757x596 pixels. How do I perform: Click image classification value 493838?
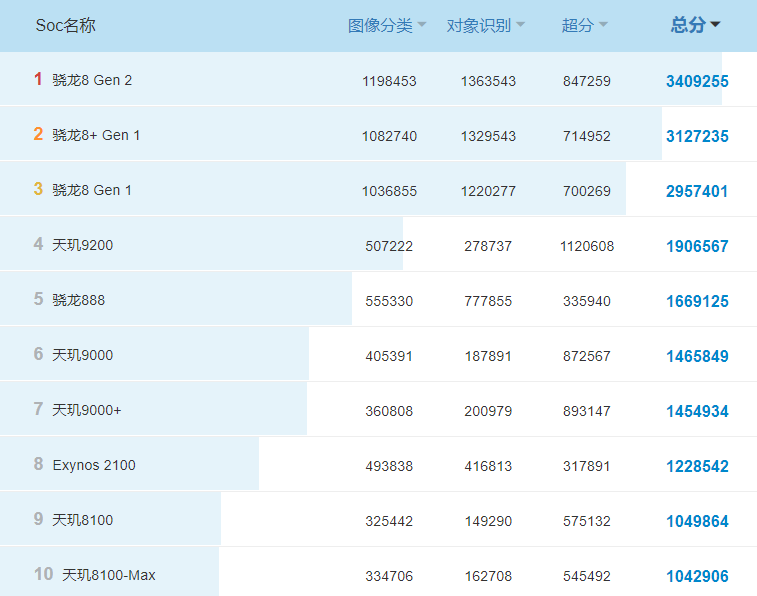[x=389, y=466]
